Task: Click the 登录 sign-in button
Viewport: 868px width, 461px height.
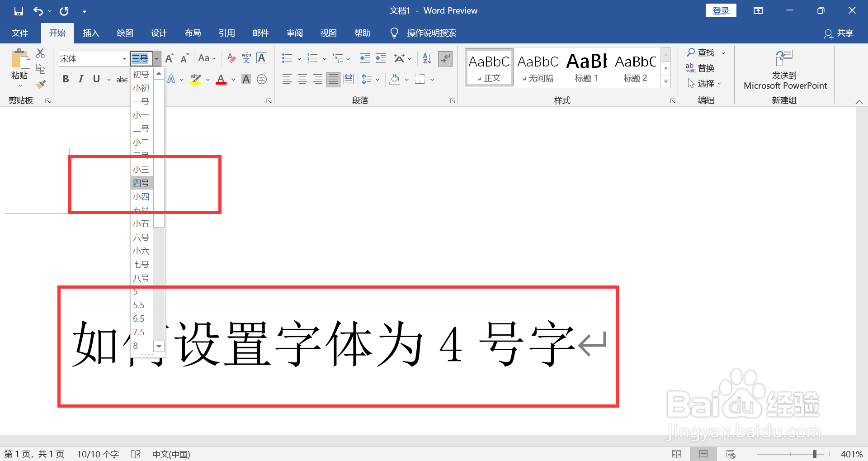Action: coord(721,11)
